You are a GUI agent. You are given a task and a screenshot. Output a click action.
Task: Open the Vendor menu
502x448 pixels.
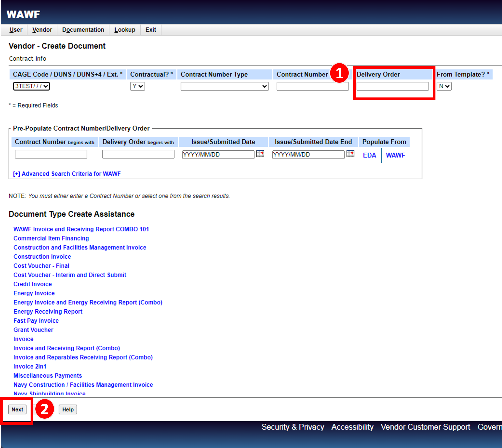tap(42, 30)
